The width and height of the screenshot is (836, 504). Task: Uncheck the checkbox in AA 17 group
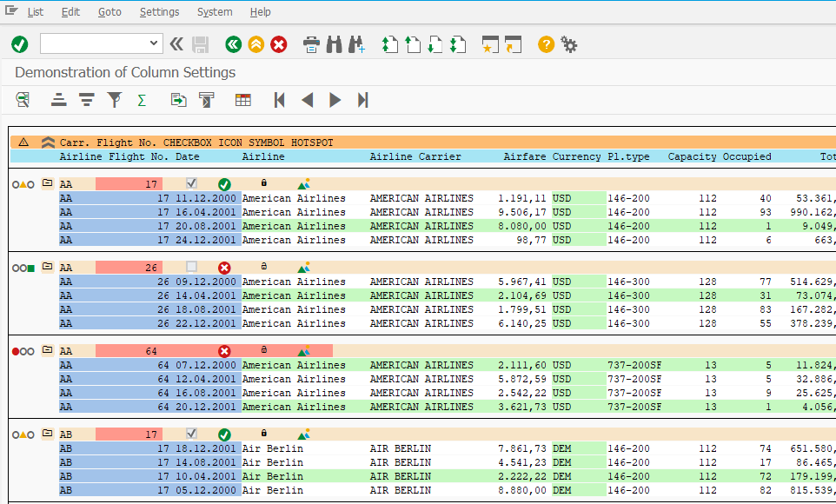pos(191,183)
